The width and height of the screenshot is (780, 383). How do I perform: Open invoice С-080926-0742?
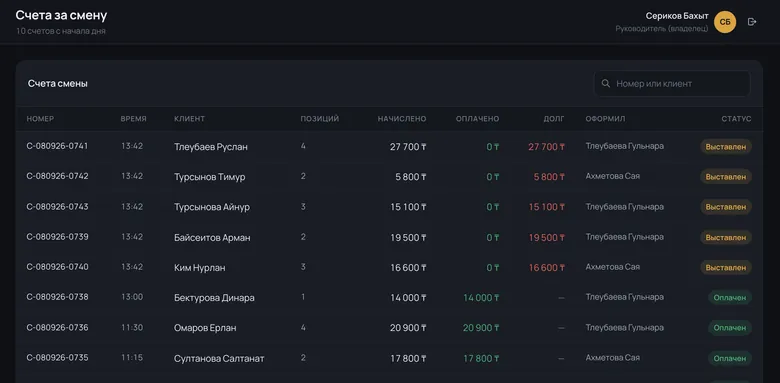click(57, 176)
